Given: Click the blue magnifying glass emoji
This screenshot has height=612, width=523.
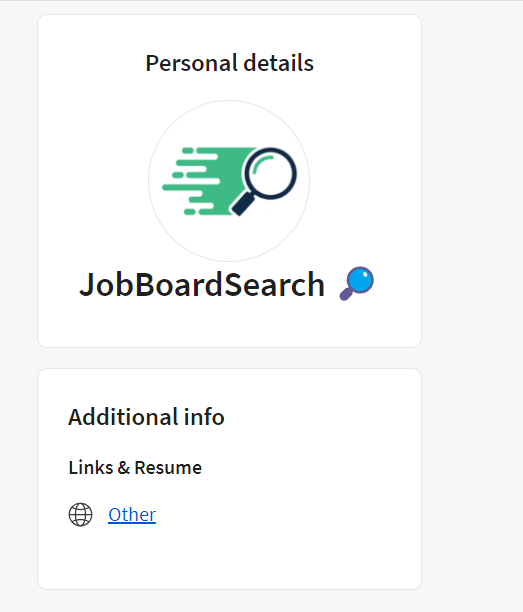Looking at the screenshot, I should pos(357,283).
